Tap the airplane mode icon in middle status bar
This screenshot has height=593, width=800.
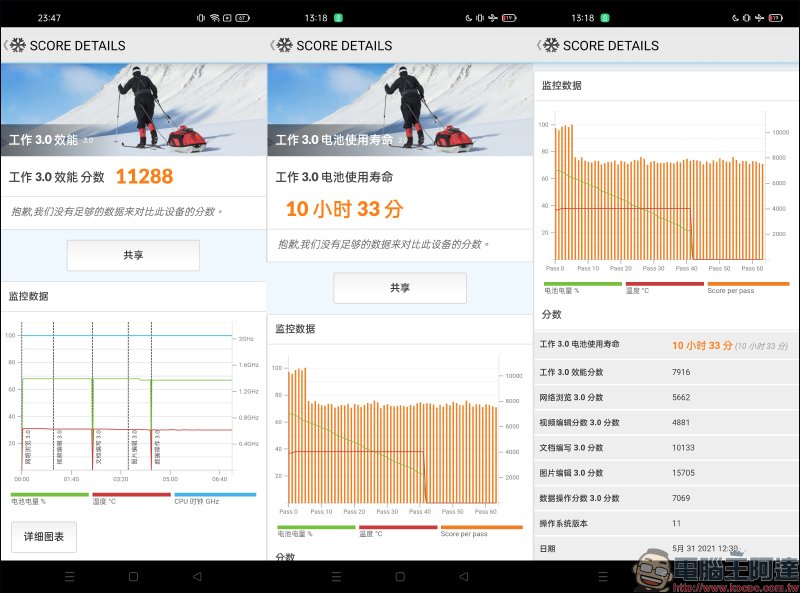493,18
